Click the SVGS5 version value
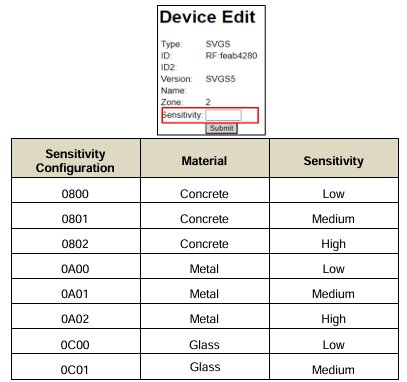The width and height of the screenshot is (407, 382). tap(220, 79)
